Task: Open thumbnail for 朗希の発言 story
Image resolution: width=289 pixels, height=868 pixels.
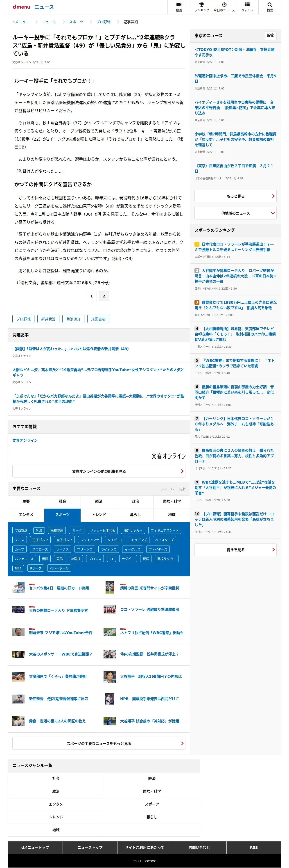Action: click(x=110, y=587)
